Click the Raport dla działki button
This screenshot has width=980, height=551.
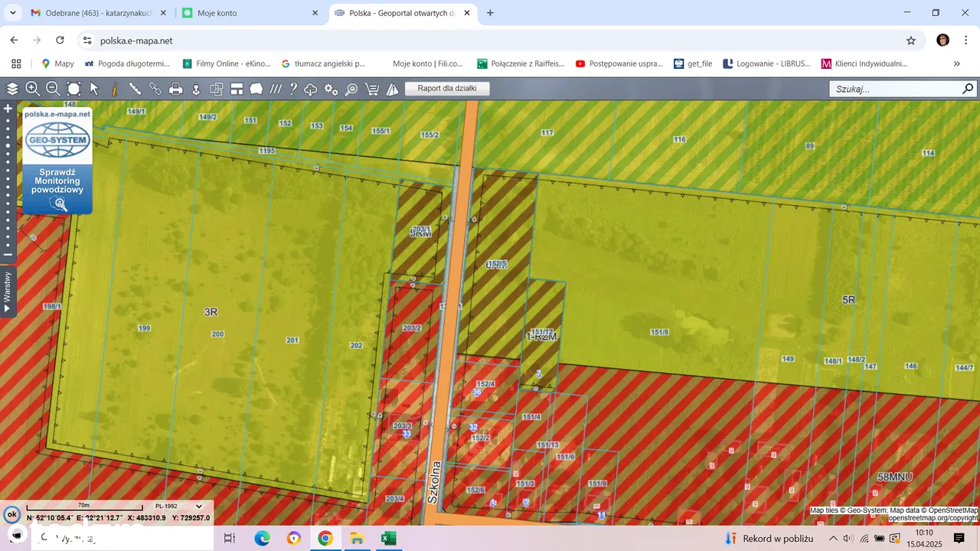(x=447, y=89)
